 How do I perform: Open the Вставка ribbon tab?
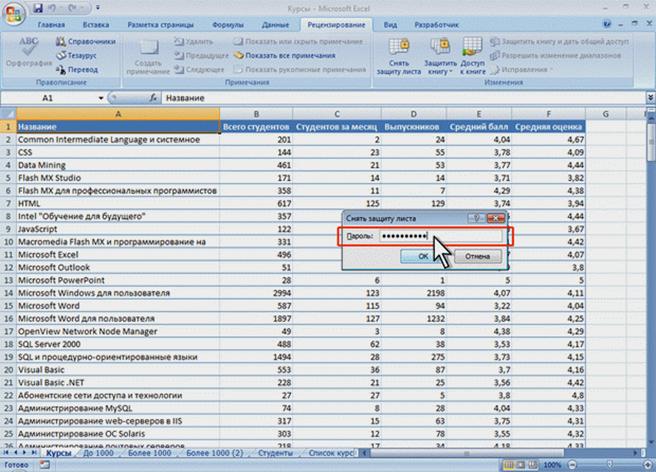[x=96, y=25]
